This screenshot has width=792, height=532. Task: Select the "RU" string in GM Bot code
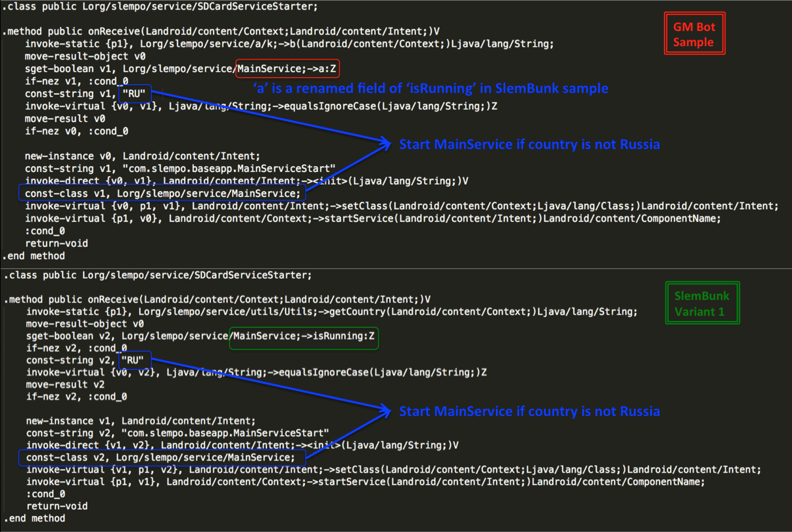pyautogui.click(x=135, y=93)
